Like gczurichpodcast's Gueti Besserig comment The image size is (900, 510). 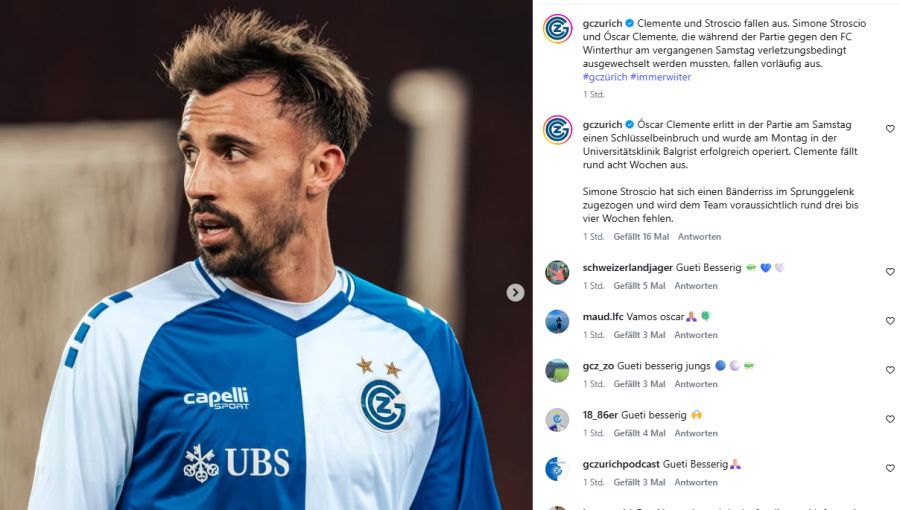pyautogui.click(x=890, y=468)
